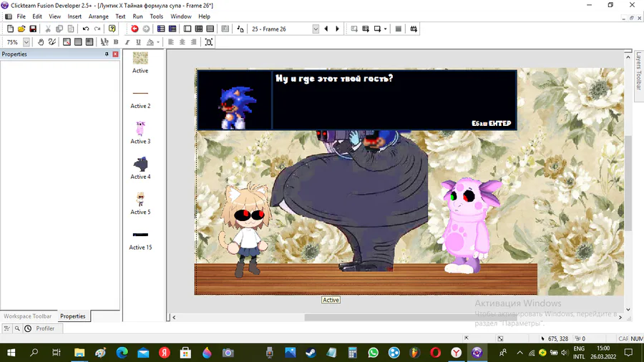Viewport: 644px width, 362px height.
Task: Pin the Properties panel
Action: tap(107, 54)
